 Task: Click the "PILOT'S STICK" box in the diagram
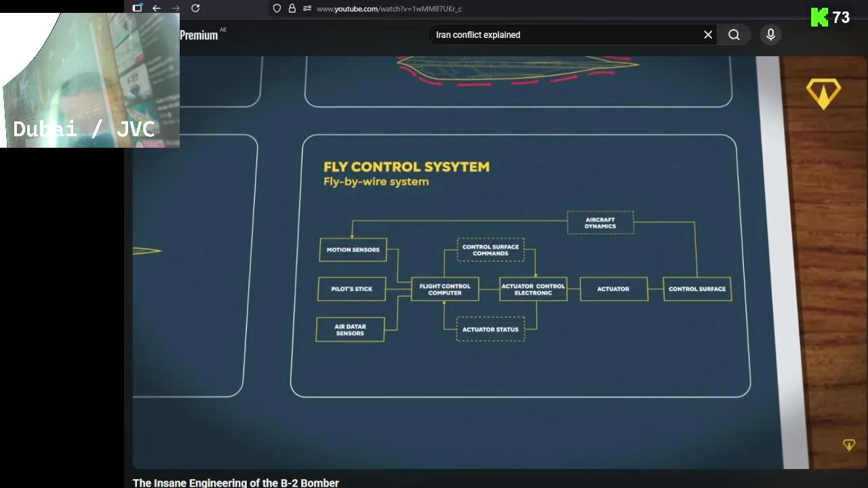pos(351,289)
